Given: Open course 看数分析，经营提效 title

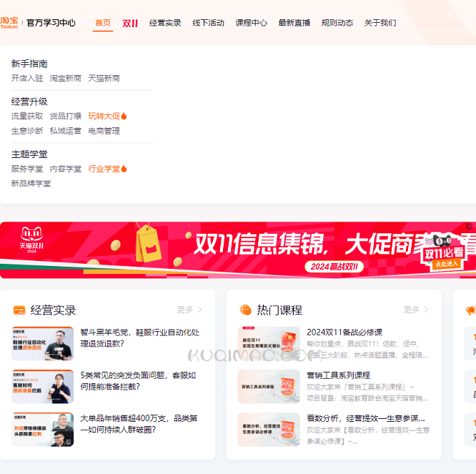Looking at the screenshot, I should click(x=366, y=418).
